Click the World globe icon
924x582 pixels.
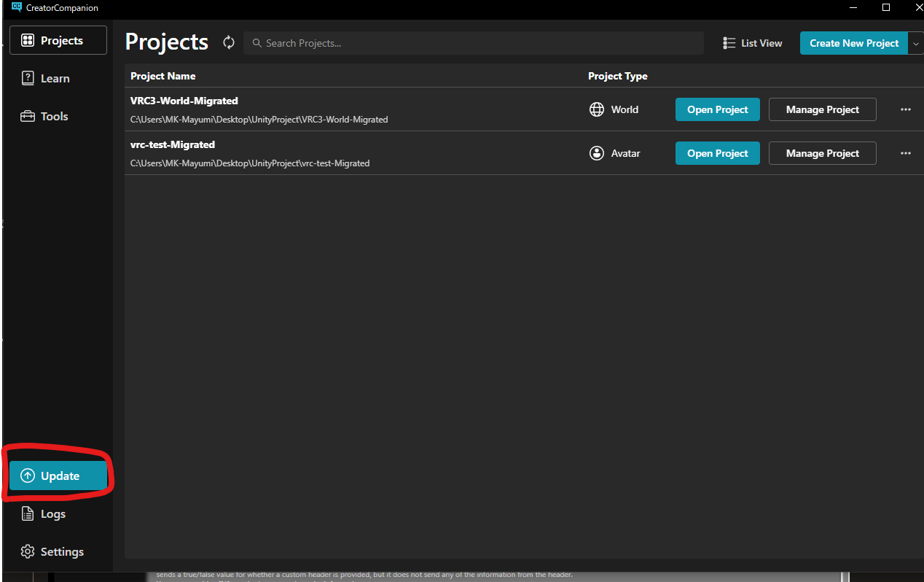(x=597, y=109)
